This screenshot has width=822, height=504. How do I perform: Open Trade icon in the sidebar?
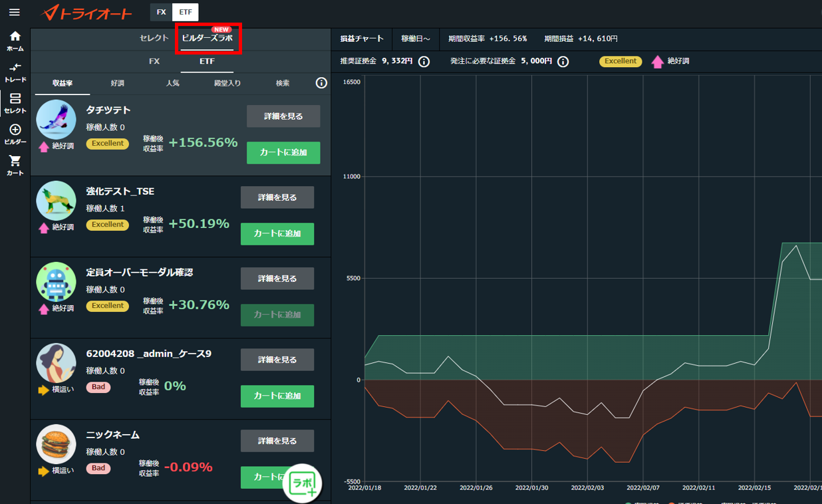[15, 72]
